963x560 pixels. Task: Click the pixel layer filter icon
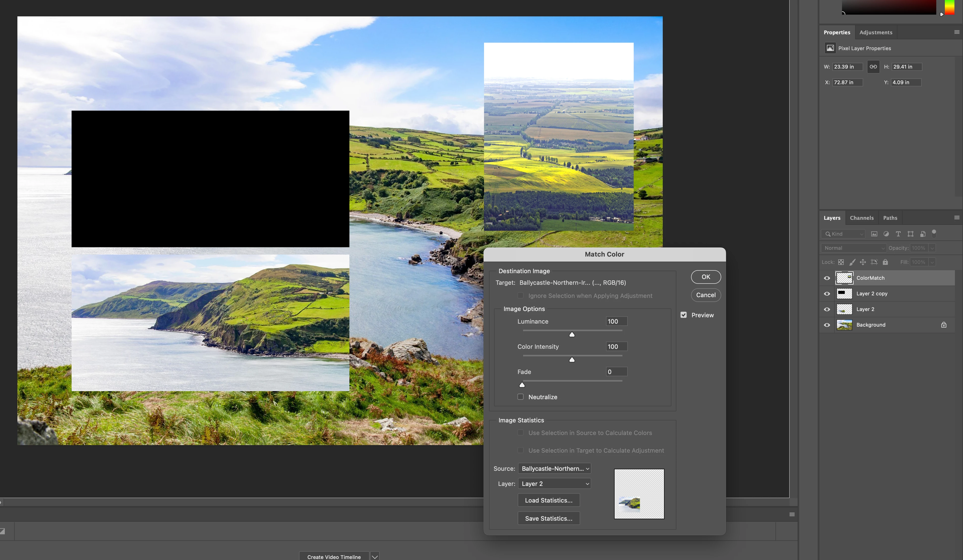[x=874, y=234]
